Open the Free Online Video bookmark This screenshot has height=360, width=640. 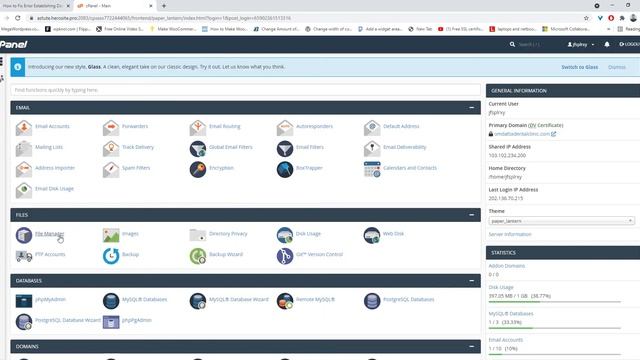120,29
